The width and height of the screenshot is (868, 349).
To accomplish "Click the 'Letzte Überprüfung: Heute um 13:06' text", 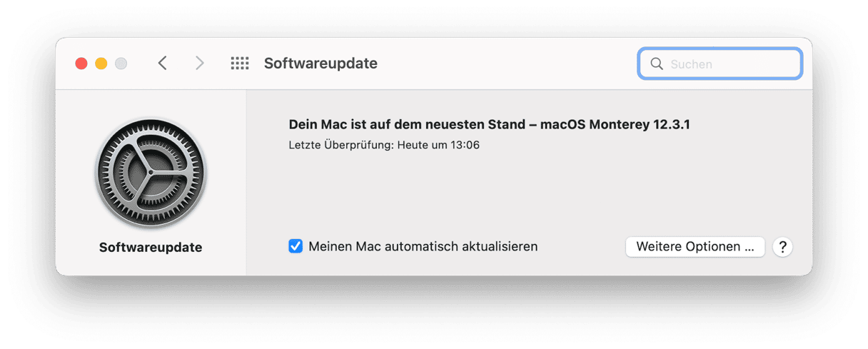I will (384, 145).
